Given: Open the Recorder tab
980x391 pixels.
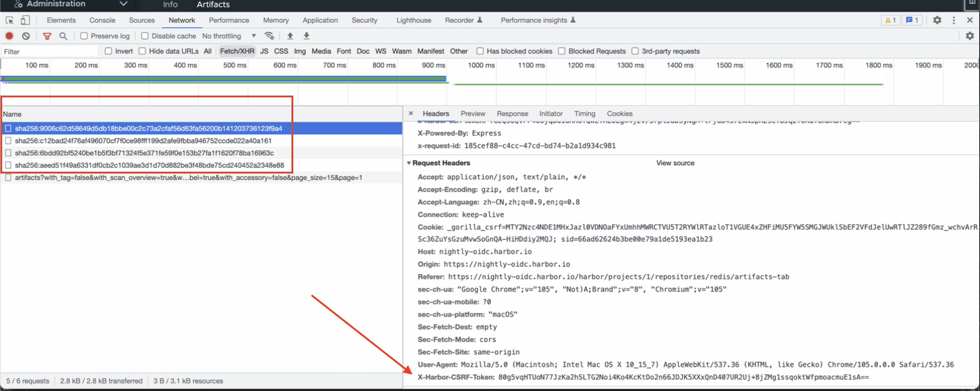Looking at the screenshot, I should click(x=463, y=20).
